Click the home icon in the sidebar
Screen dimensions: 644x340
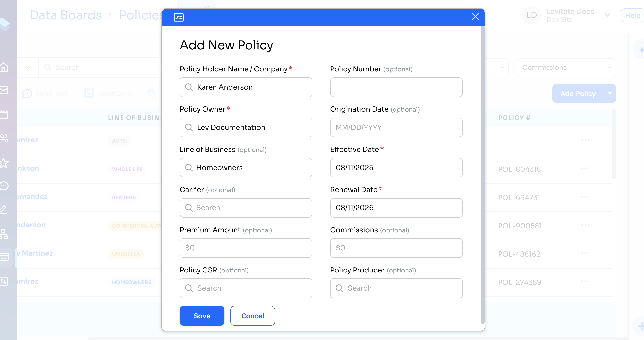click(4, 67)
